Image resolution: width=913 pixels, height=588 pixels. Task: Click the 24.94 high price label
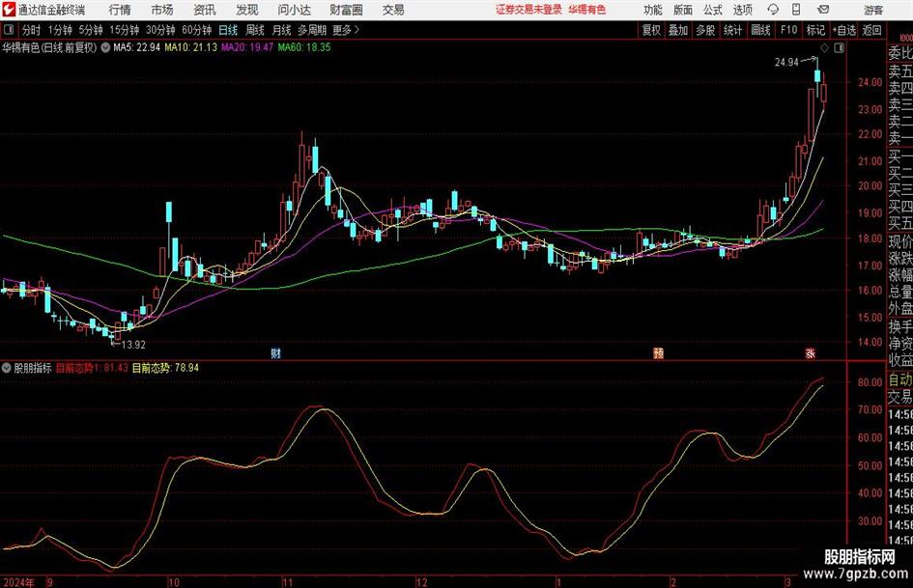(x=786, y=63)
